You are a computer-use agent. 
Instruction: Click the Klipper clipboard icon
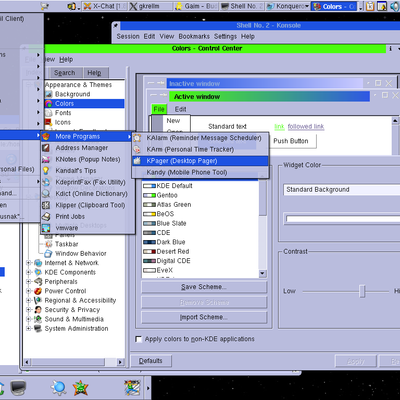46,205
